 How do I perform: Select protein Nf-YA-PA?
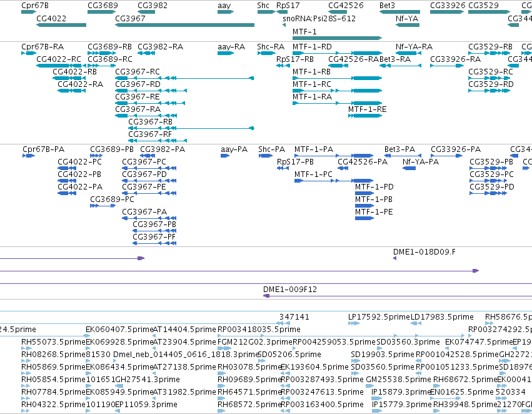click(x=420, y=161)
